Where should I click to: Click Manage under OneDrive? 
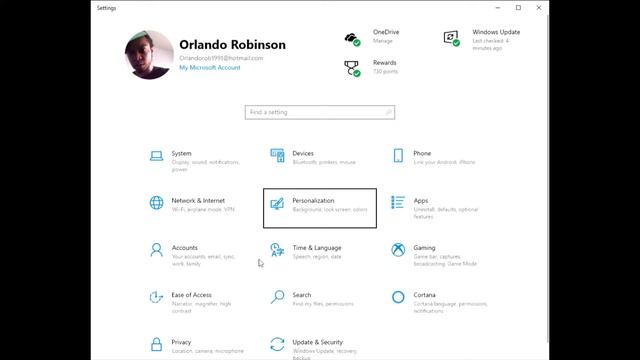click(382, 41)
